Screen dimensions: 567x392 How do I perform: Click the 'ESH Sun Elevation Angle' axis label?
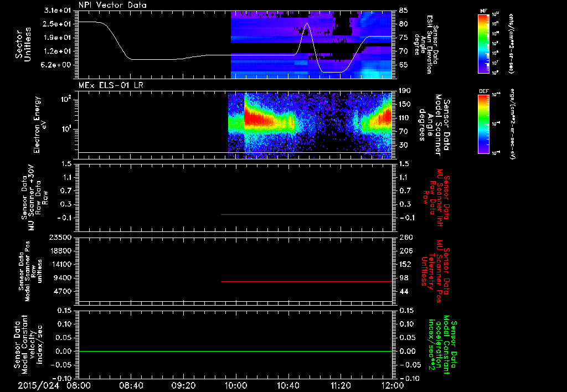pyautogui.click(x=427, y=44)
